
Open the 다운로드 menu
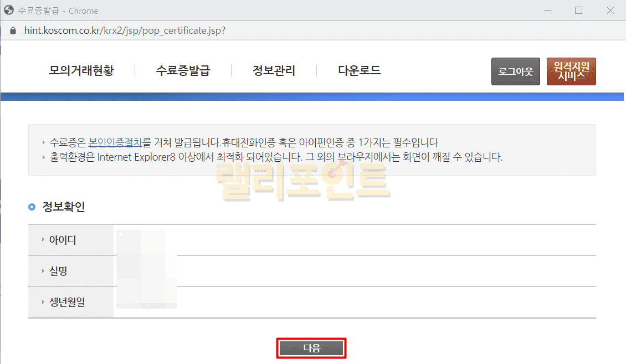pyautogui.click(x=359, y=71)
